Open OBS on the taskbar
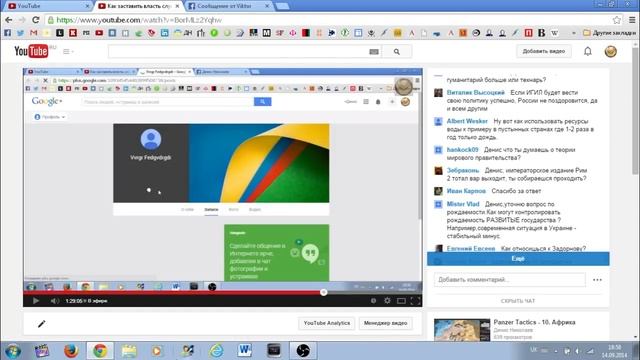Screen dimensions: 640x360 303,351
